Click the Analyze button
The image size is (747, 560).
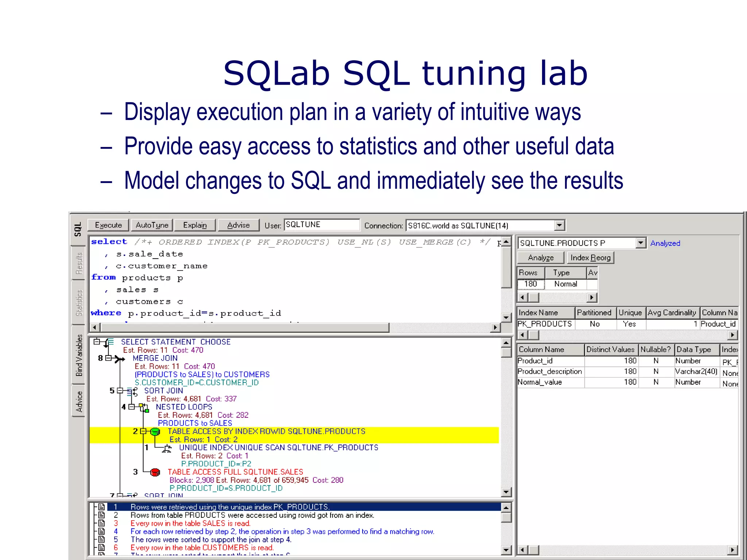coord(541,257)
